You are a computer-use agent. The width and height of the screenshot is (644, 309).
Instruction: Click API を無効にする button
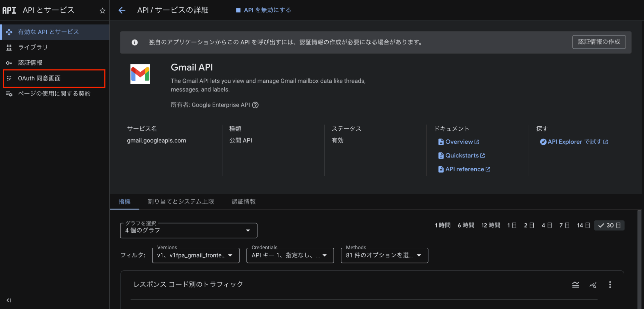264,10
